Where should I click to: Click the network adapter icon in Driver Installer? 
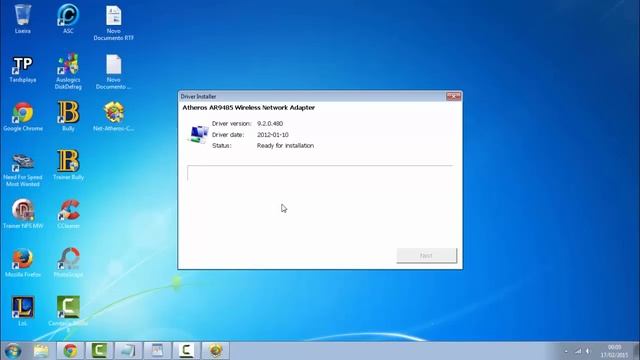[199, 135]
